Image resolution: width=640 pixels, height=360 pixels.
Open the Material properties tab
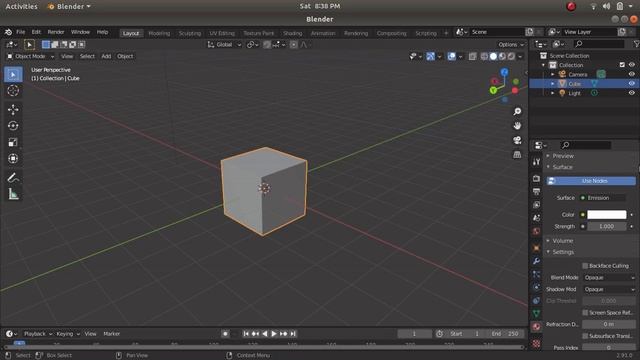[536, 327]
